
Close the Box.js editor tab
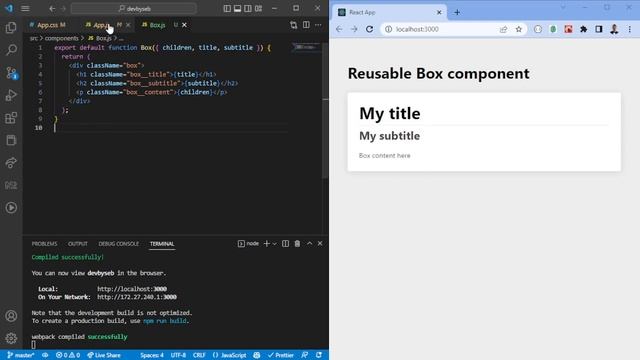(184, 25)
